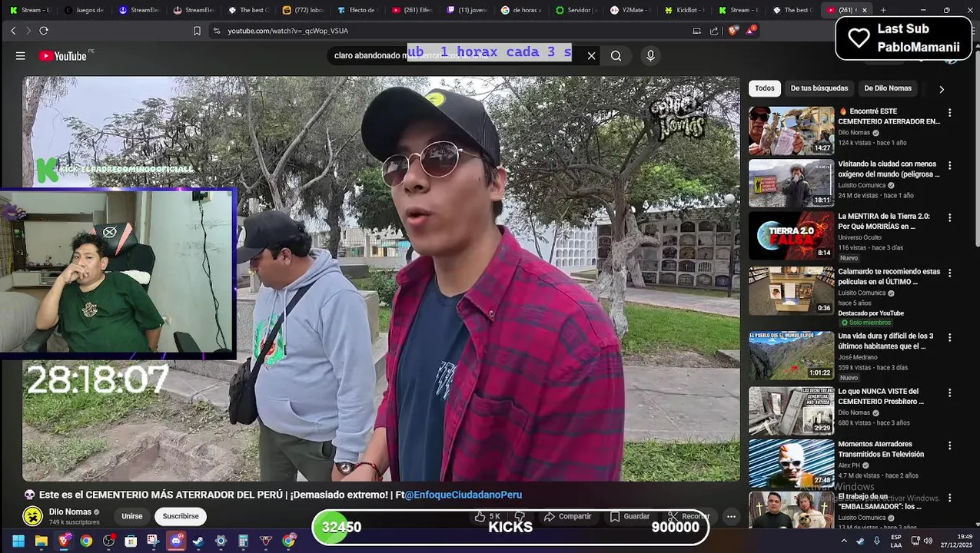
Task: Select the Todos filter chip
Action: tap(765, 88)
